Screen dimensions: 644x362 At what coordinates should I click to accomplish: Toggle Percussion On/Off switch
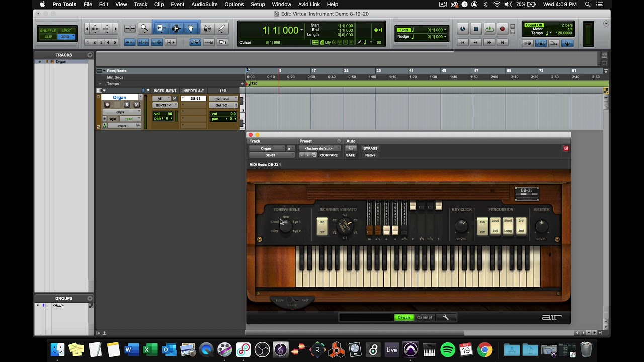click(x=482, y=227)
